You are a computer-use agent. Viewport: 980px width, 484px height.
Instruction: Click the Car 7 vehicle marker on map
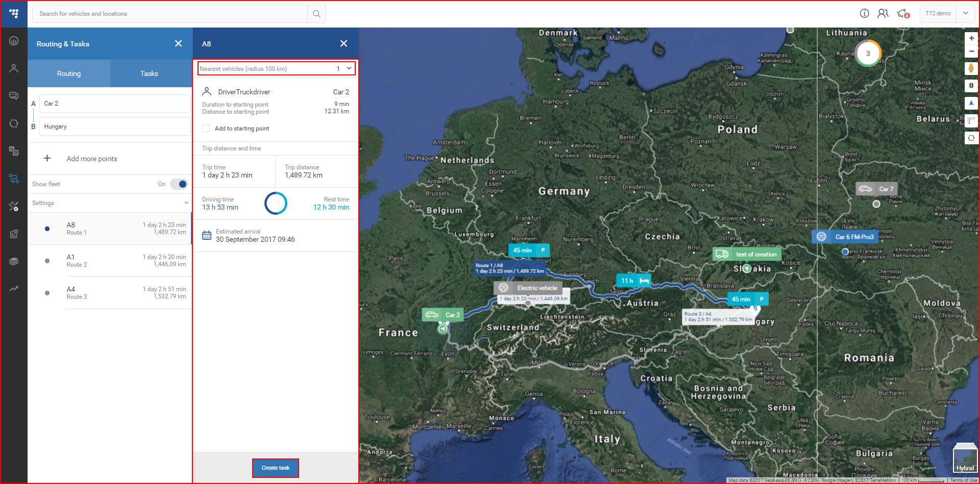(x=877, y=189)
